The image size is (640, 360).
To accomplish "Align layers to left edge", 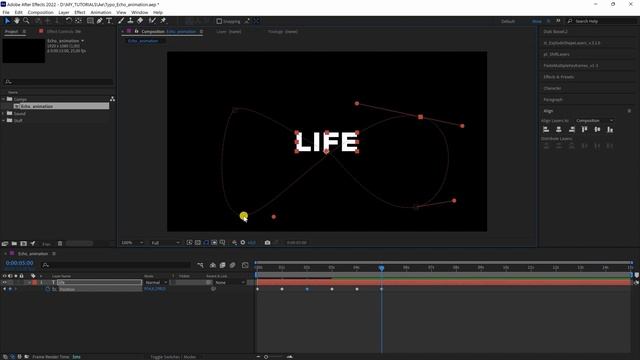I will coord(546,129).
